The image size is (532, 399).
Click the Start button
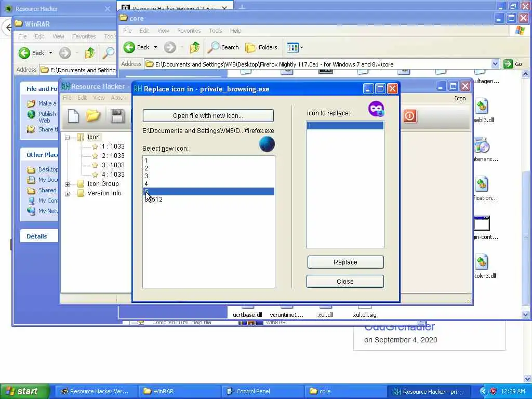24,391
